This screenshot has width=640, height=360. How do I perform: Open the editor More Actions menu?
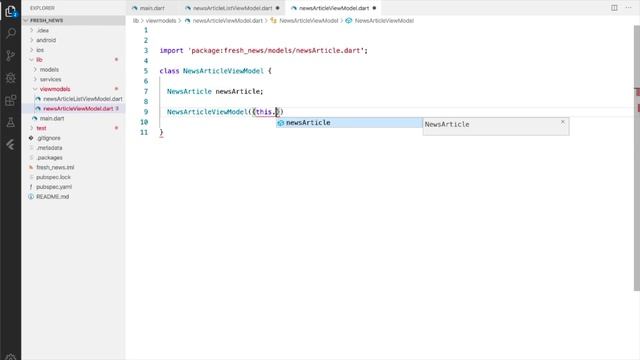(x=629, y=8)
